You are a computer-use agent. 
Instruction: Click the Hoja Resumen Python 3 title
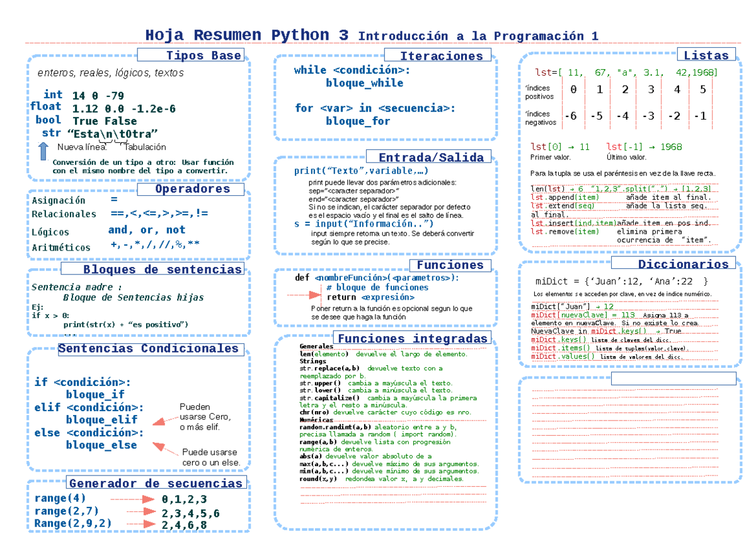click(246, 35)
